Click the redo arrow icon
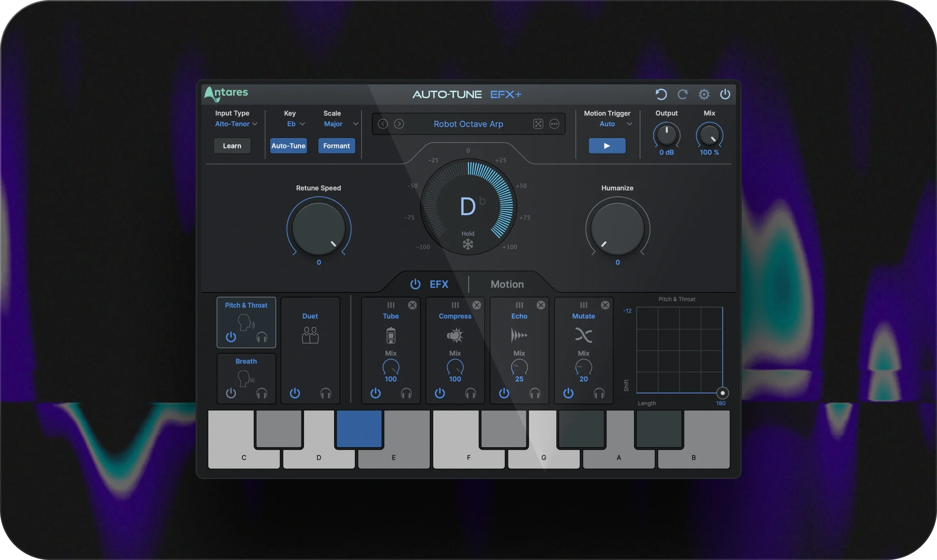The height and width of the screenshot is (560, 937). pyautogui.click(x=682, y=94)
